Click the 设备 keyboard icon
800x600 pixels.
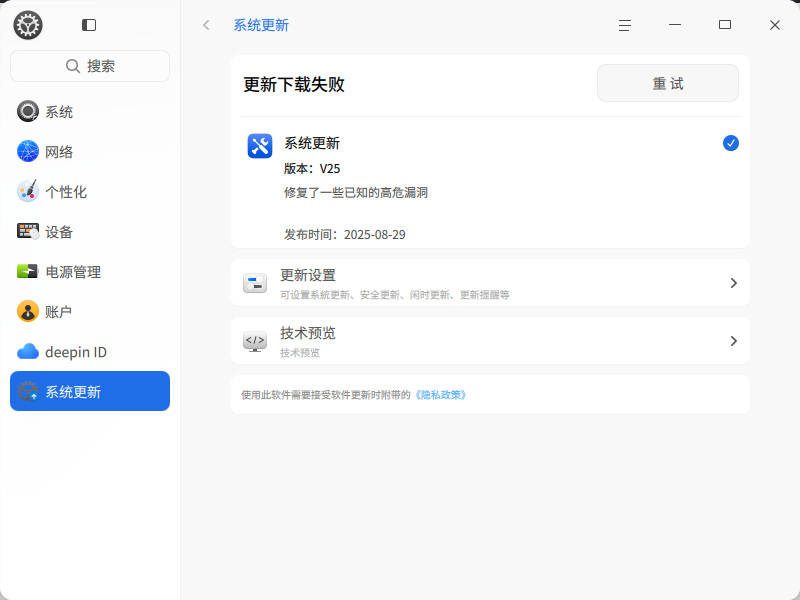(28, 232)
